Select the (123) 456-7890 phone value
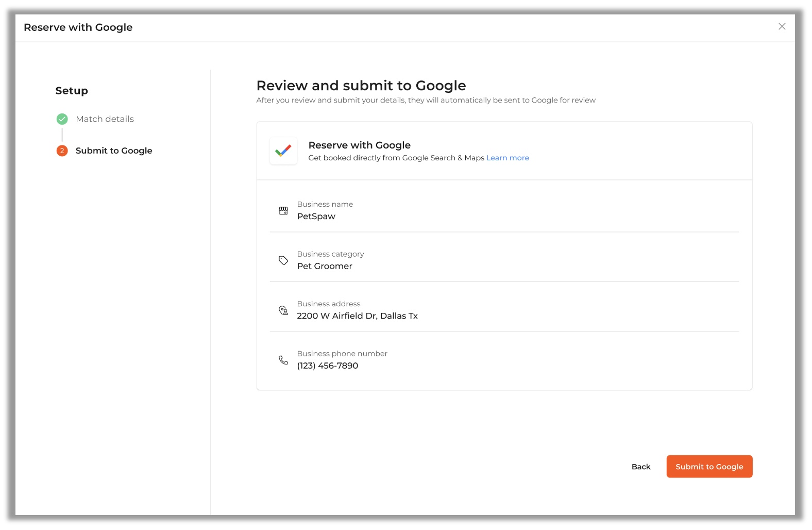The width and height of the screenshot is (812, 530). point(327,366)
